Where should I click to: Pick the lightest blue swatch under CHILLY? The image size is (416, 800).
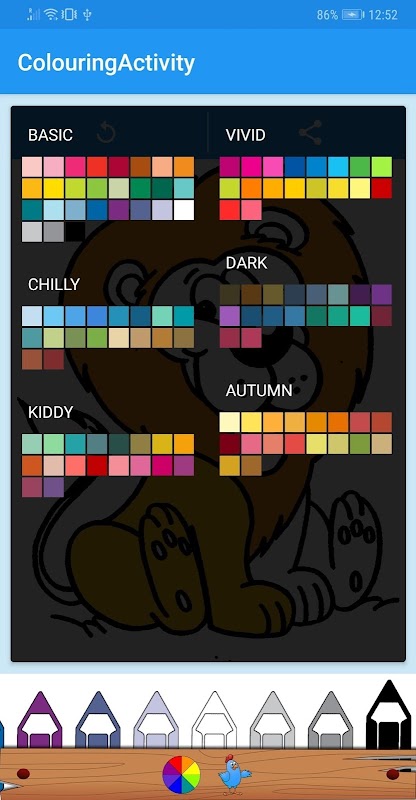coord(32,316)
